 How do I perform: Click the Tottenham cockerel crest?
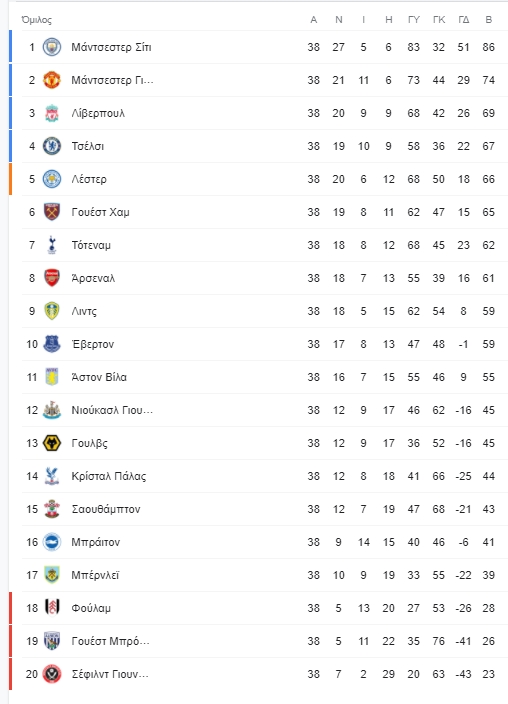click(52, 245)
